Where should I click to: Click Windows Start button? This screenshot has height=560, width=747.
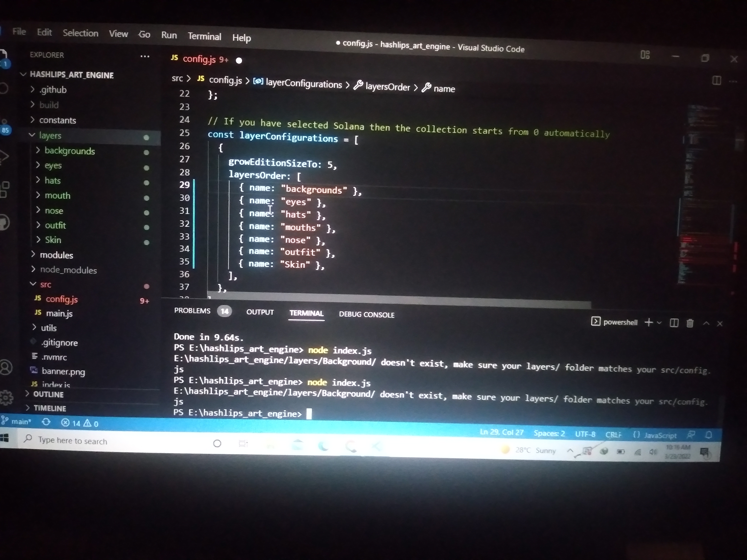point(4,438)
